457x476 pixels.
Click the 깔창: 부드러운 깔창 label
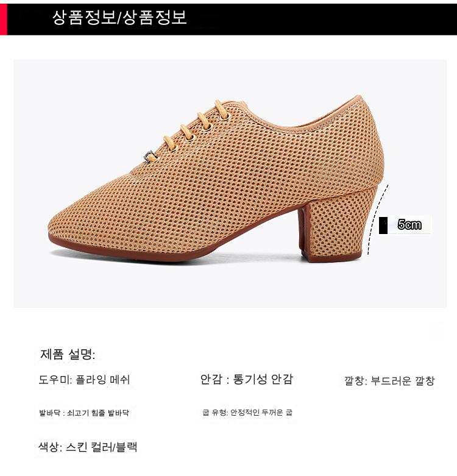pos(389,380)
